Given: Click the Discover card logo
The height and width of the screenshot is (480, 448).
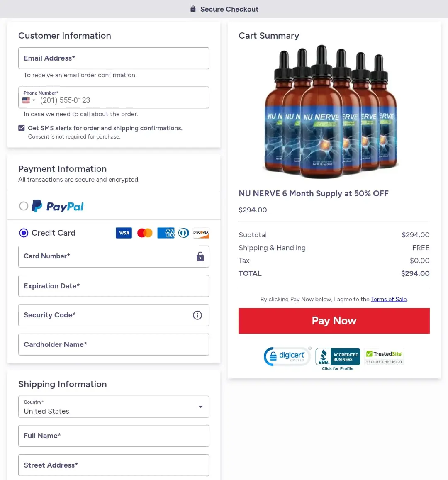Looking at the screenshot, I should (201, 233).
